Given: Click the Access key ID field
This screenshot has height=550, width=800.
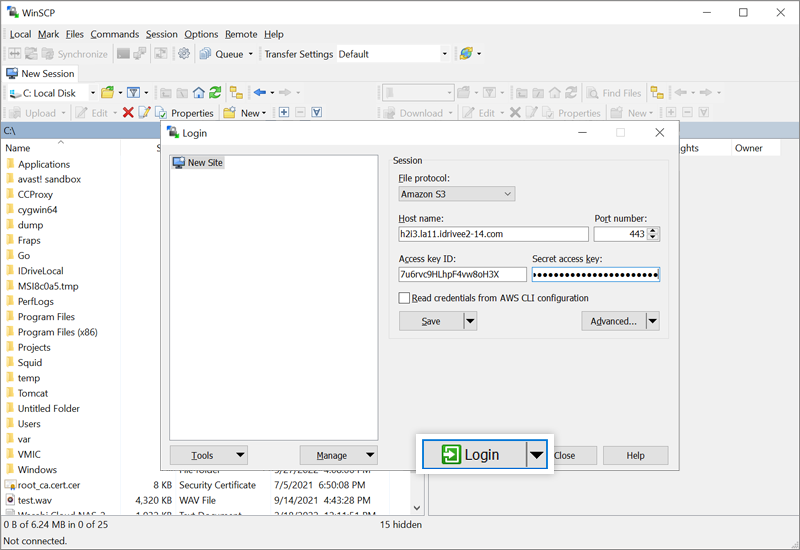Looking at the screenshot, I should 462,274.
